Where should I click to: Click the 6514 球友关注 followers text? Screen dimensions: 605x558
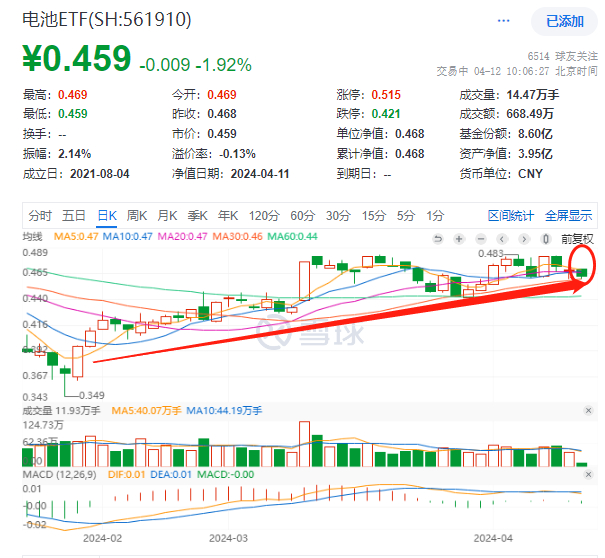(x=563, y=56)
